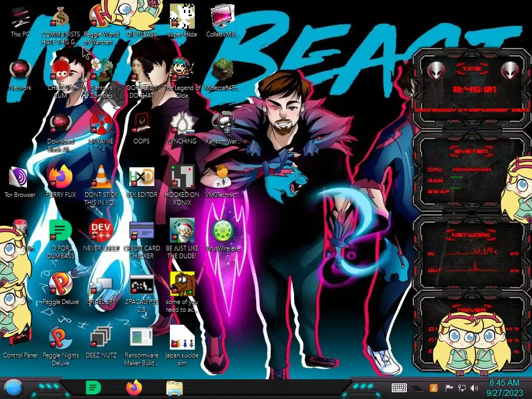Open the Peggle World of Warcraft shortcut
This screenshot has width=532, height=399.
[101, 25]
